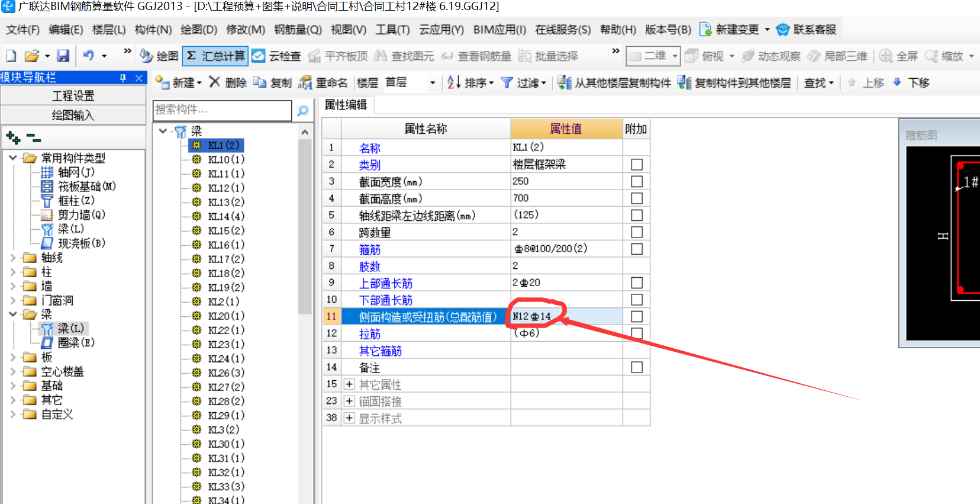Image resolution: width=980 pixels, height=504 pixels.
Task: Select KL10(1) in the beam list
Action: 226,159
